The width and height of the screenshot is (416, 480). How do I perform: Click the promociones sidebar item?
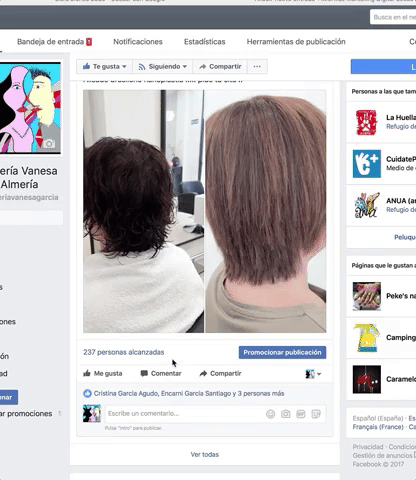(x=26, y=414)
